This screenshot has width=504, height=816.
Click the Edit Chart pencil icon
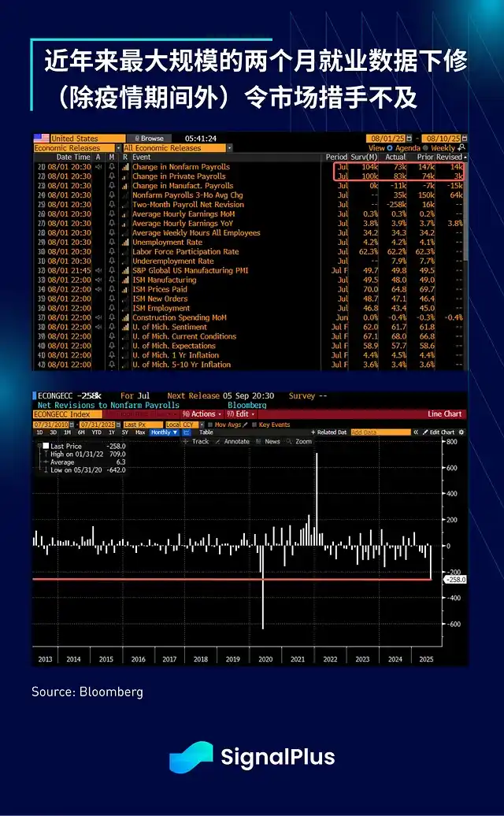[x=425, y=432]
